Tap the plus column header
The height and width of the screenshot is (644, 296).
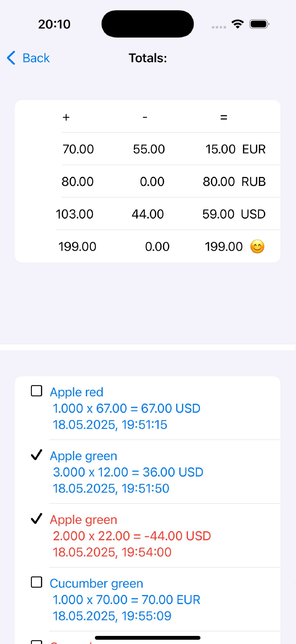tap(66, 117)
